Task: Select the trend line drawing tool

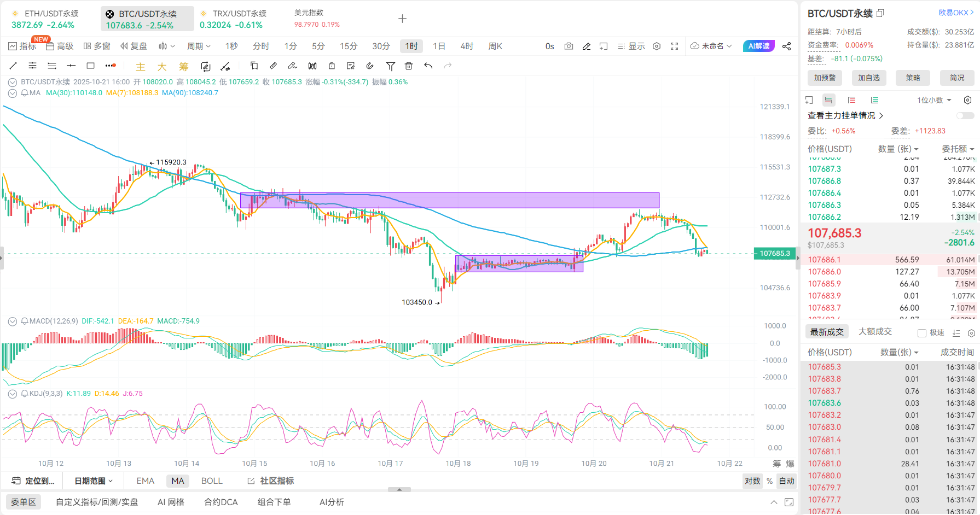Action: 14,66
